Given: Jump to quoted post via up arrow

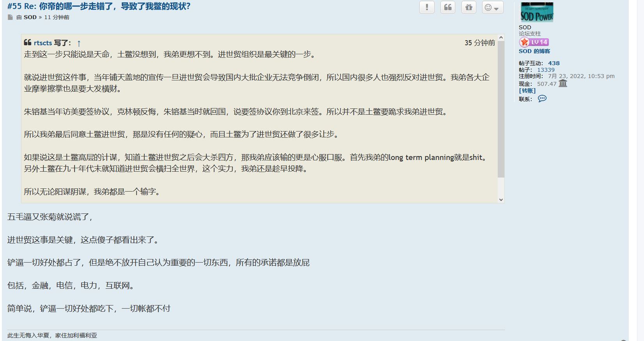Looking at the screenshot, I should click(x=79, y=43).
